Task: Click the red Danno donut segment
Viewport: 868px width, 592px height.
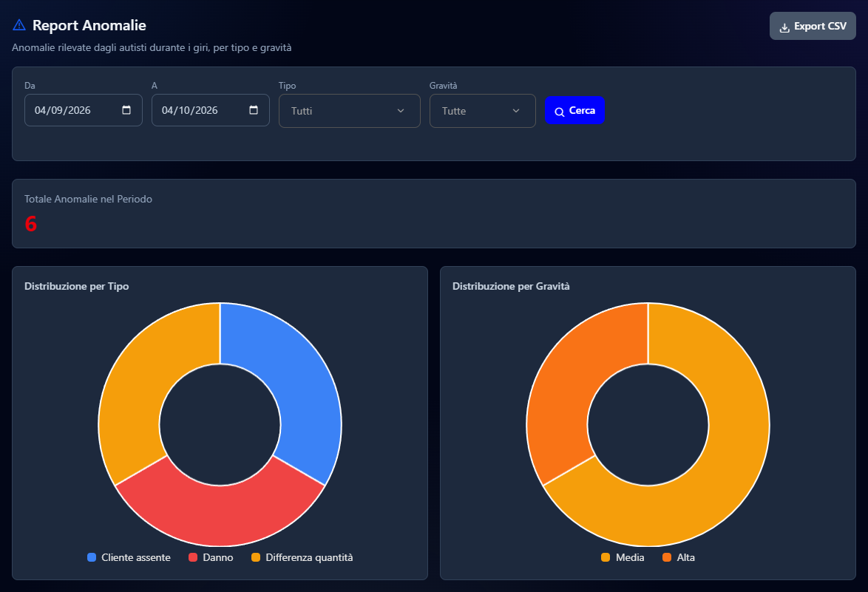Action: [x=220, y=514]
